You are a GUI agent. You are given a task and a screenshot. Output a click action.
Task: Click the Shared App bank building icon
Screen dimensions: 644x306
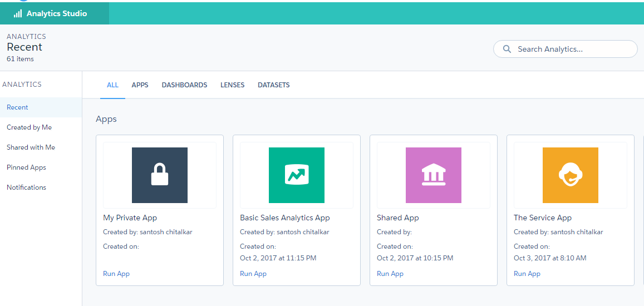click(434, 175)
